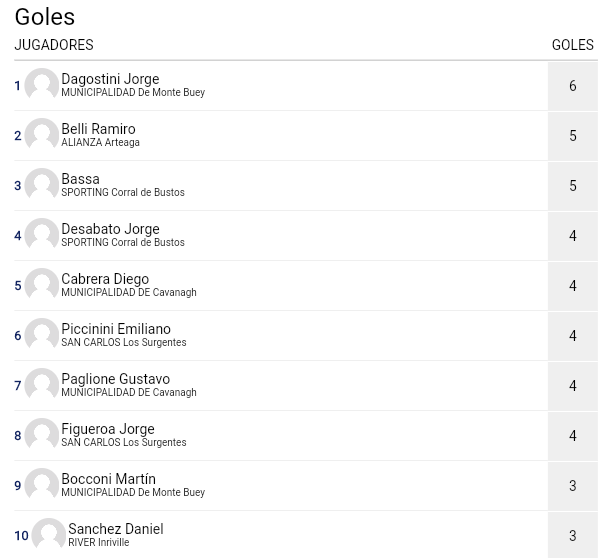Open Dagostini Jorge player name link
This screenshot has height=558, width=601.
110,79
